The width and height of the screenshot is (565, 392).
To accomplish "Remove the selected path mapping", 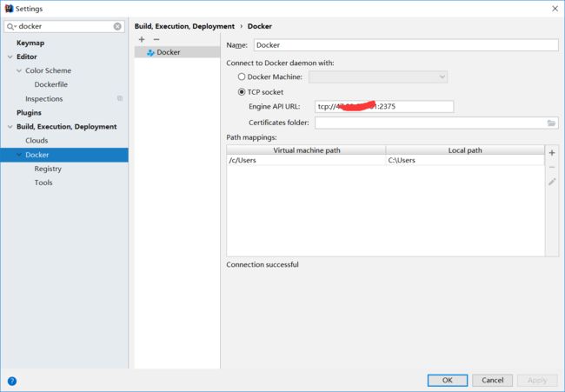I will (552, 167).
